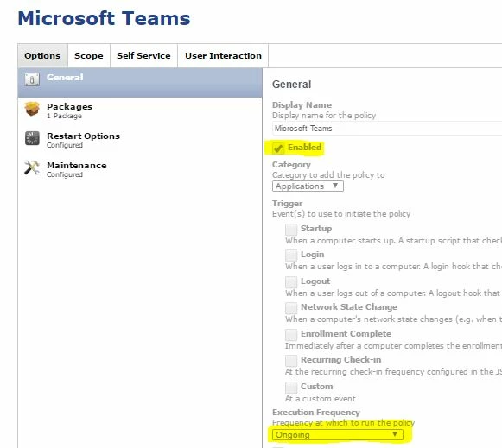This screenshot has width=502, height=448.
Task: Click the Maintenance tools icon
Action: click(32, 167)
